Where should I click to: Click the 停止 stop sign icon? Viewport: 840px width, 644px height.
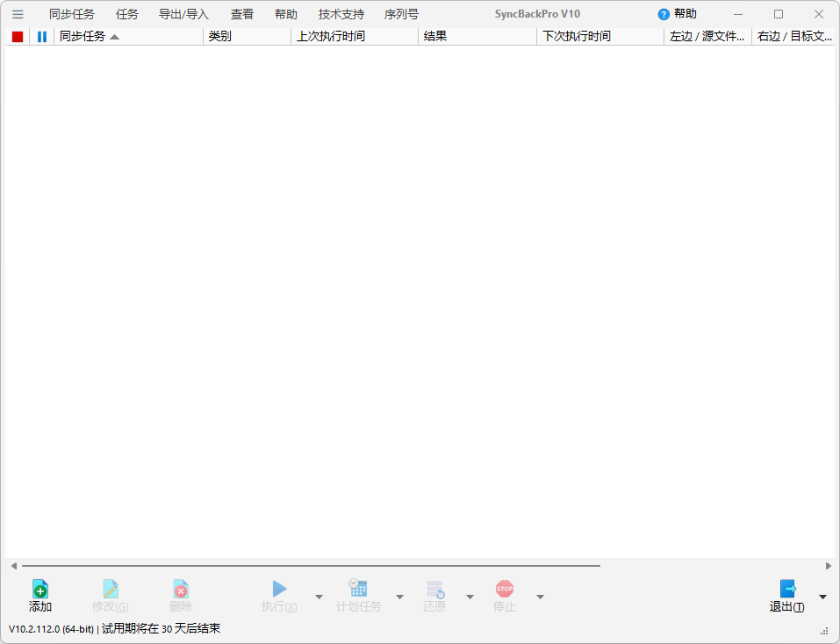[x=505, y=589]
